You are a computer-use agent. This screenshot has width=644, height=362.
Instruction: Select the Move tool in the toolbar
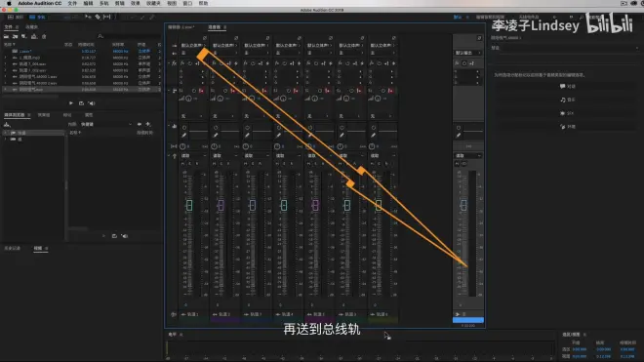click(x=88, y=17)
